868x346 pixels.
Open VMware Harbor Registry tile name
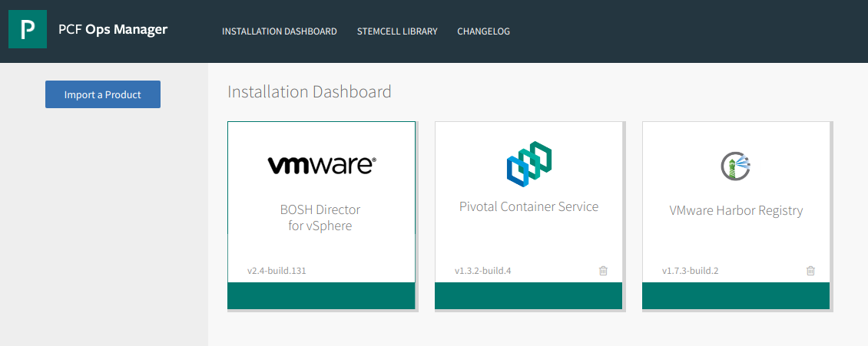pos(736,210)
